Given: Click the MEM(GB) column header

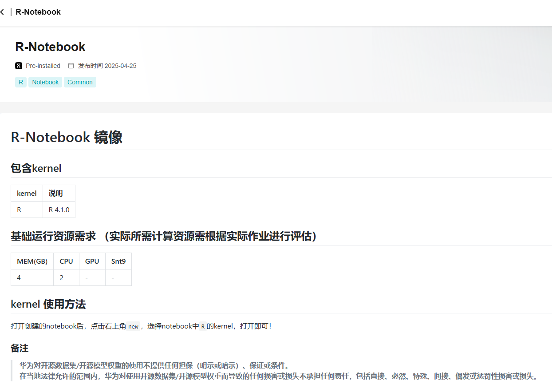Looking at the screenshot, I should pos(32,261).
